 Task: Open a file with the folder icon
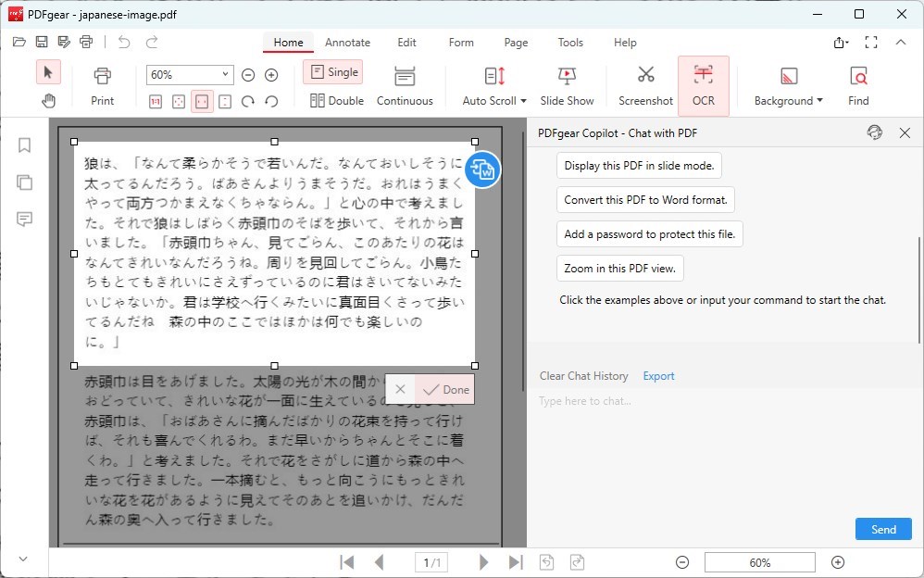(x=19, y=42)
